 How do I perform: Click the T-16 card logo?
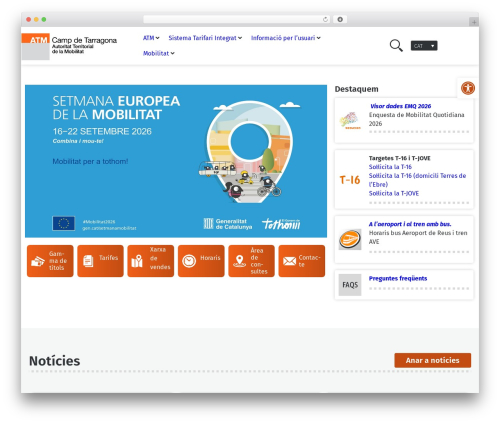point(350,180)
